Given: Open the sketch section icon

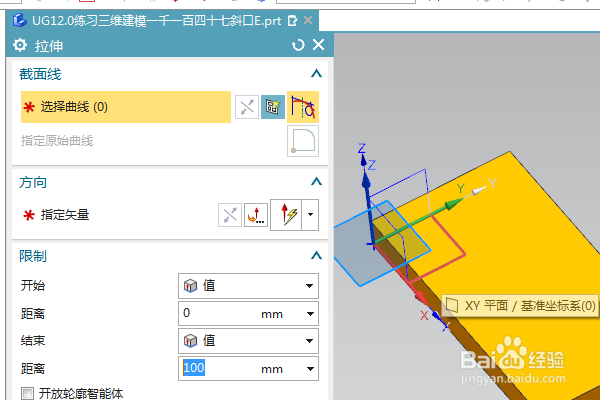Looking at the screenshot, I should [273, 107].
